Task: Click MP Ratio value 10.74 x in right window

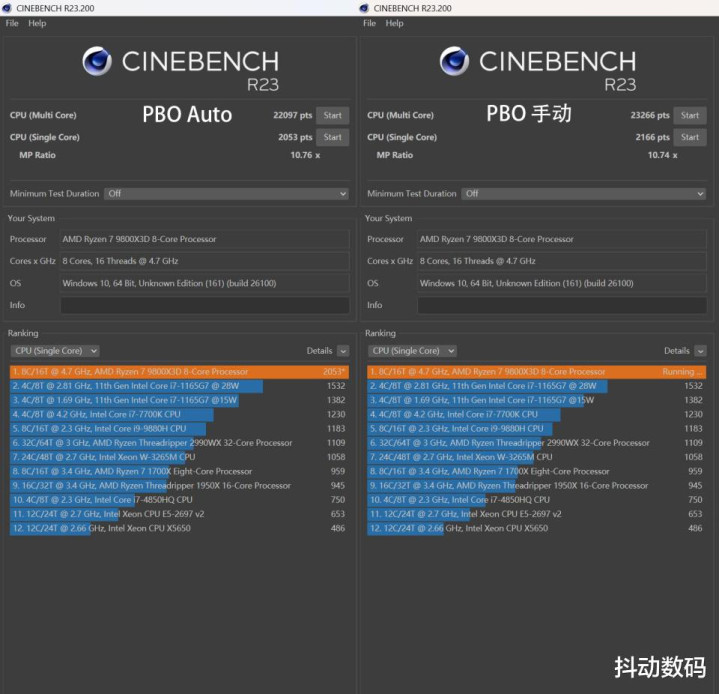Action: click(x=662, y=155)
